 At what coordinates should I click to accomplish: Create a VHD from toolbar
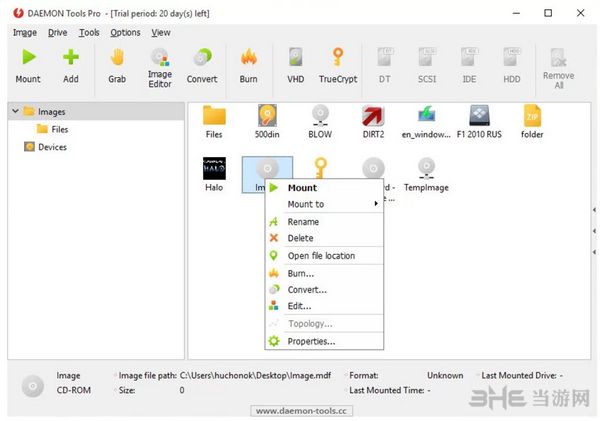[x=296, y=67]
